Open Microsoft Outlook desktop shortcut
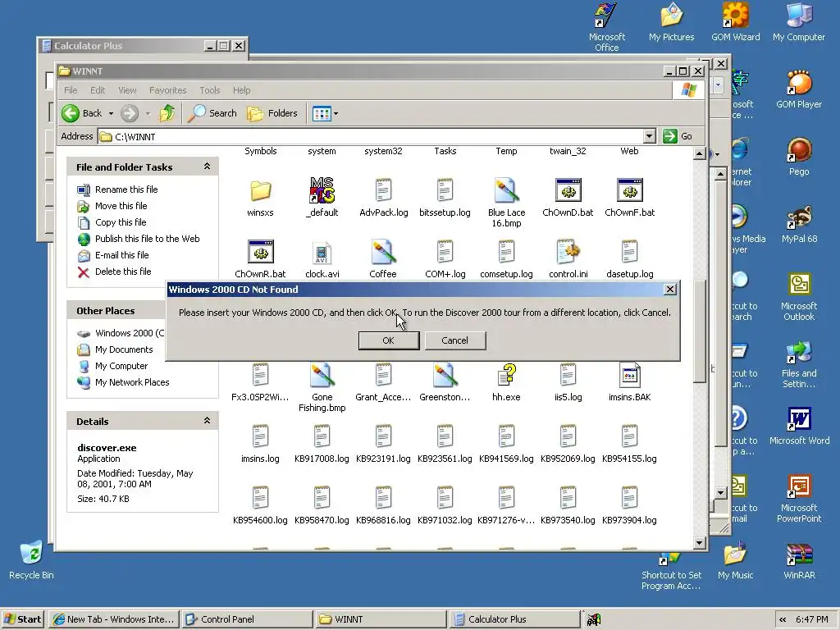The width and height of the screenshot is (840, 630). [x=799, y=285]
